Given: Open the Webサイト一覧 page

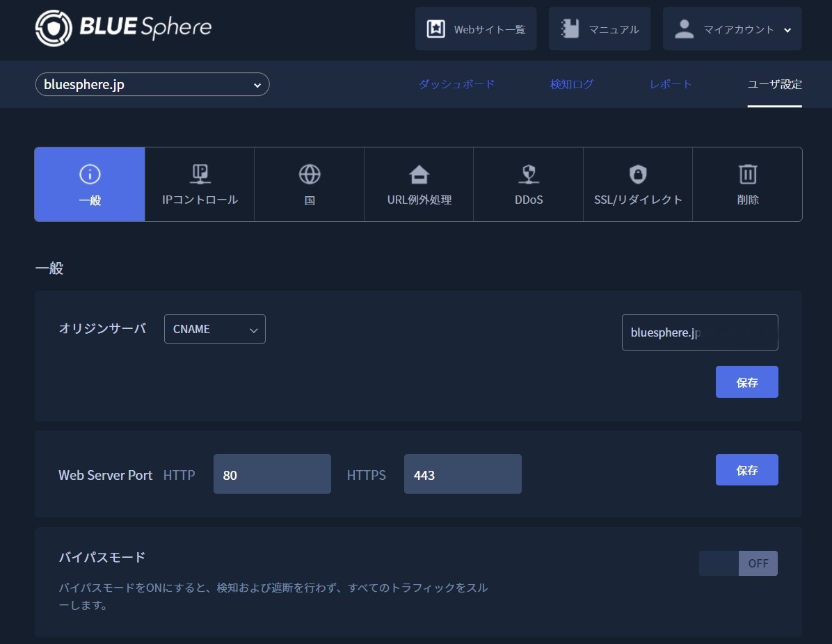Looking at the screenshot, I should point(476,29).
